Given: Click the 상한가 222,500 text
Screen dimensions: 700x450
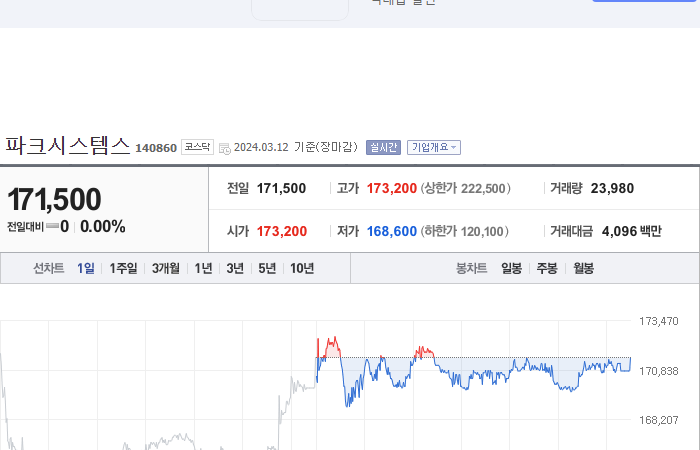Looking at the screenshot, I should point(466,188).
